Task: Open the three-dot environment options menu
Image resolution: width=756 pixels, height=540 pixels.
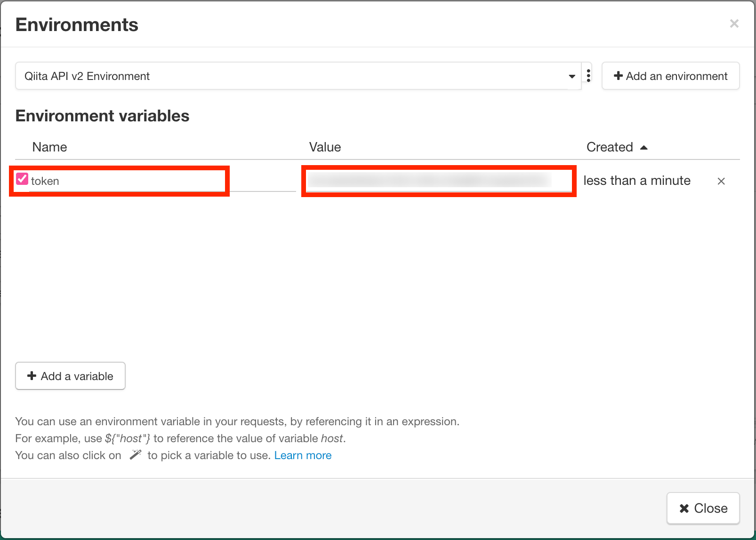Action: 588,75
